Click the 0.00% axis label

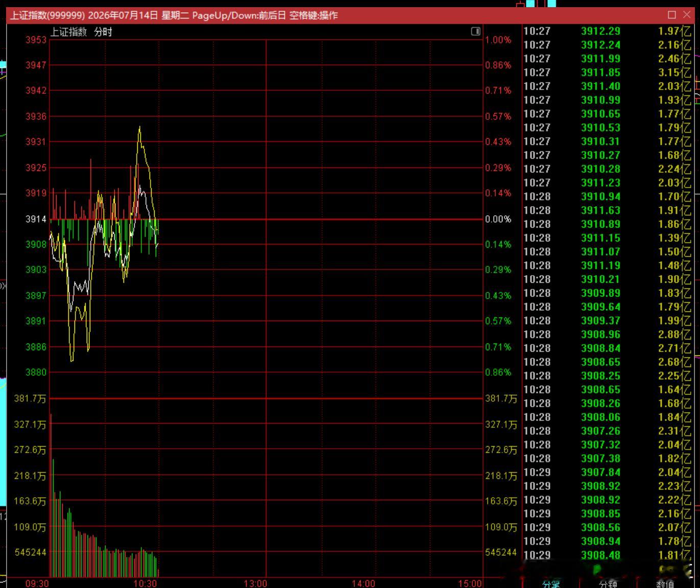(x=498, y=219)
